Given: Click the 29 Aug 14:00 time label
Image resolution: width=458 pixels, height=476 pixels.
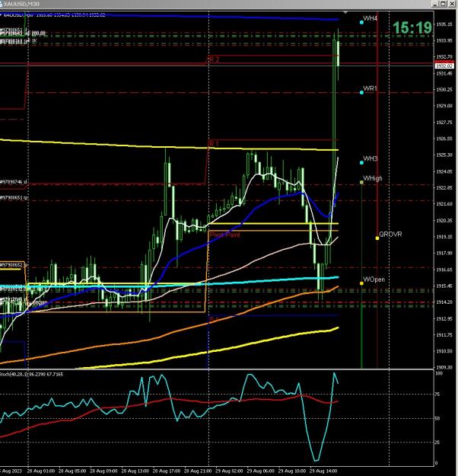Looking at the screenshot, I should (x=323, y=471).
